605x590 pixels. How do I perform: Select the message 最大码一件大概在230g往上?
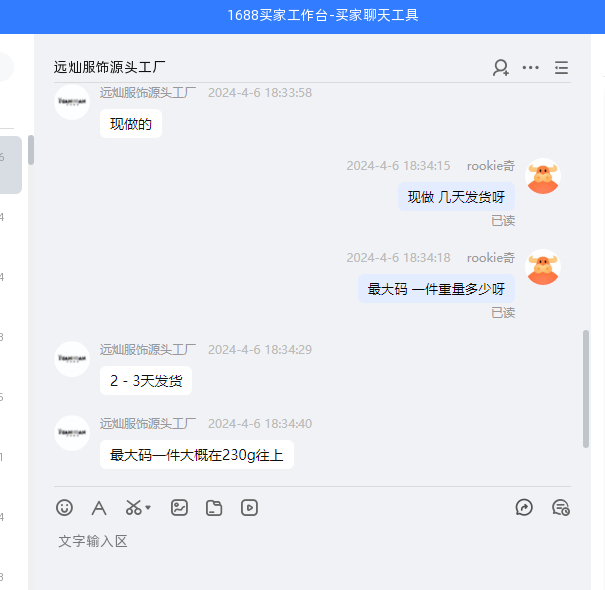pyautogui.click(x=197, y=455)
